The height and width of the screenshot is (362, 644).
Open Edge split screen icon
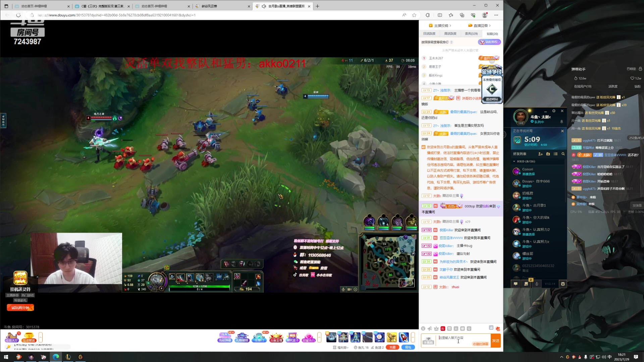coord(440,15)
